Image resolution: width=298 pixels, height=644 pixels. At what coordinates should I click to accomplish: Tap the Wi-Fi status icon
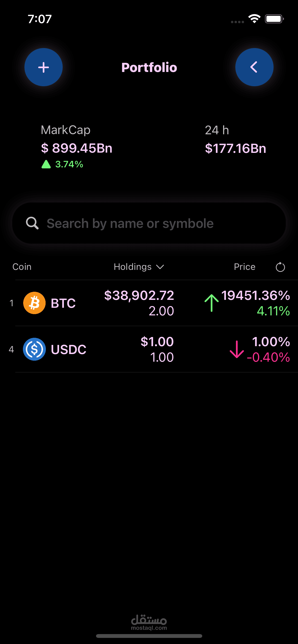tap(254, 19)
